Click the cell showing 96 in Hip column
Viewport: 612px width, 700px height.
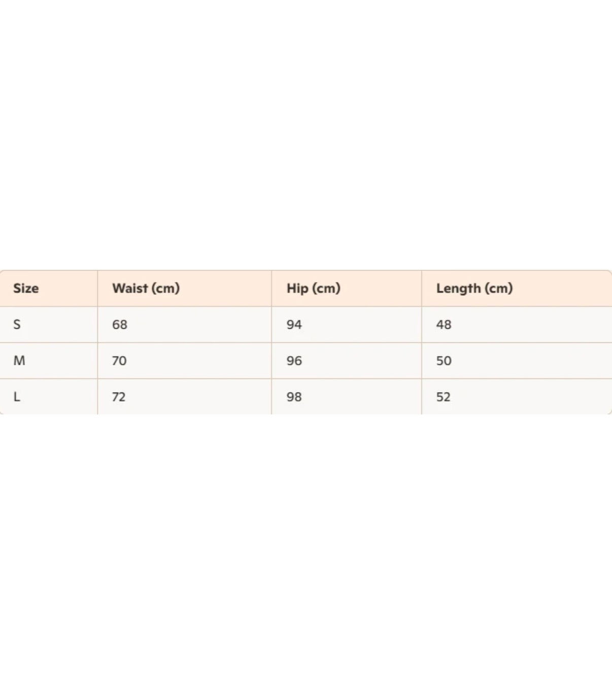(347, 361)
